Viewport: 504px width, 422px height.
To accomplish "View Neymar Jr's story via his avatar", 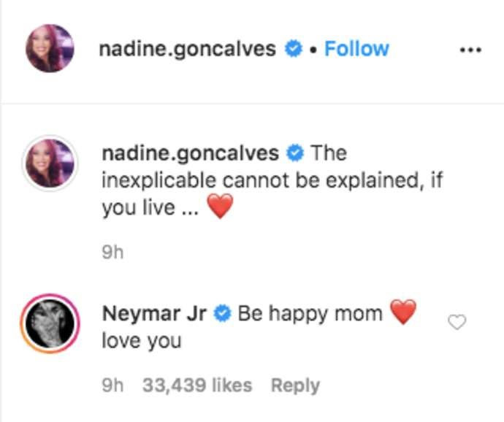I will pyautogui.click(x=50, y=322).
